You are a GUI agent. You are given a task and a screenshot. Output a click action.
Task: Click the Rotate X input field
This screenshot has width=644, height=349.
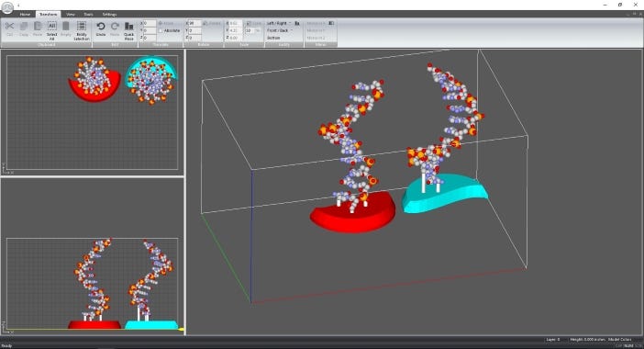tap(194, 24)
